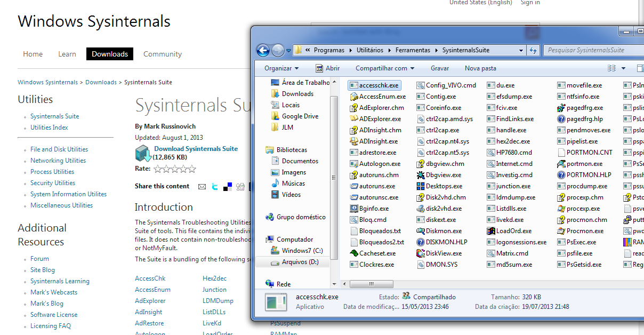Screen dimensions: 644x335
Task: Open Downloads in the Explorer navigation pane
Action: pyautogui.click(x=292, y=94)
